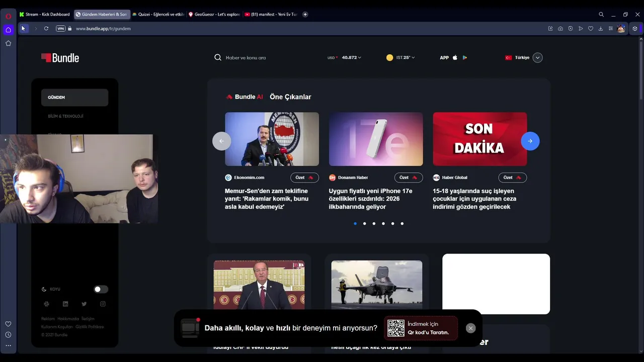Open bookmarks star in the Opera sidebar
This screenshot has width=644, height=362.
[8, 43]
